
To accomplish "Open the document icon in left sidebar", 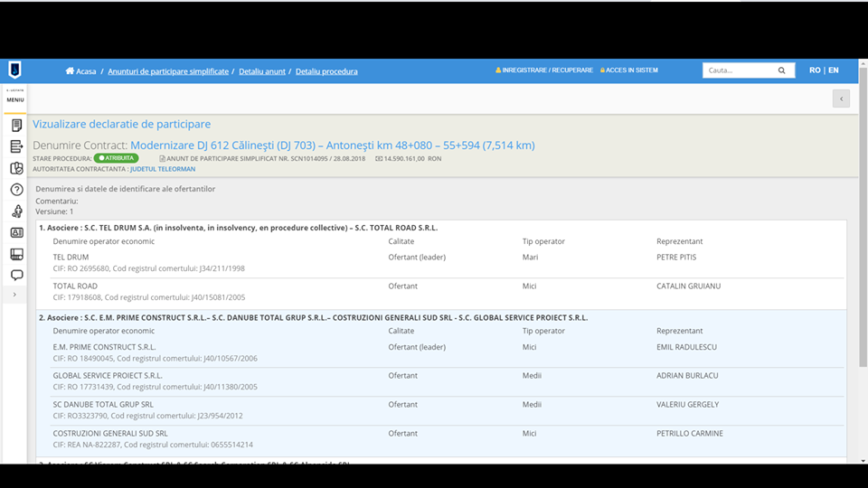I will [16, 126].
